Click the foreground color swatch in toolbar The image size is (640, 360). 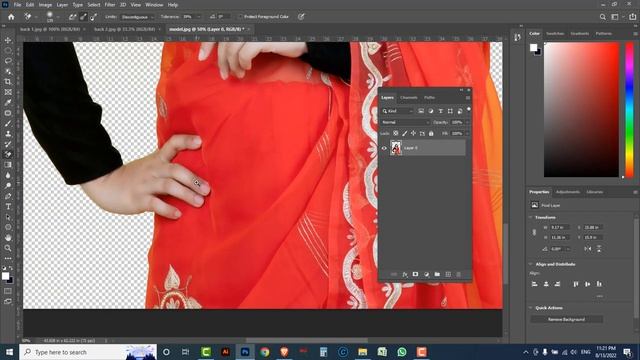[x=5, y=277]
